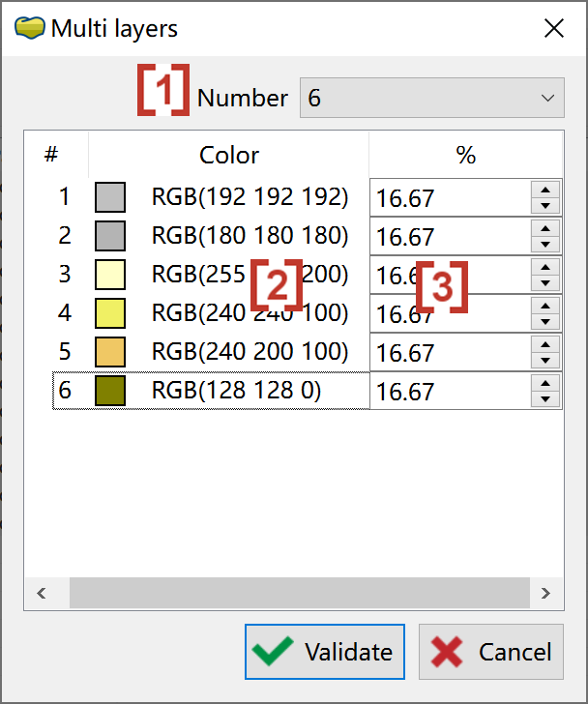Click the red X icon on Cancel
Viewport: 588px width, 704px height.
pyautogui.click(x=447, y=652)
